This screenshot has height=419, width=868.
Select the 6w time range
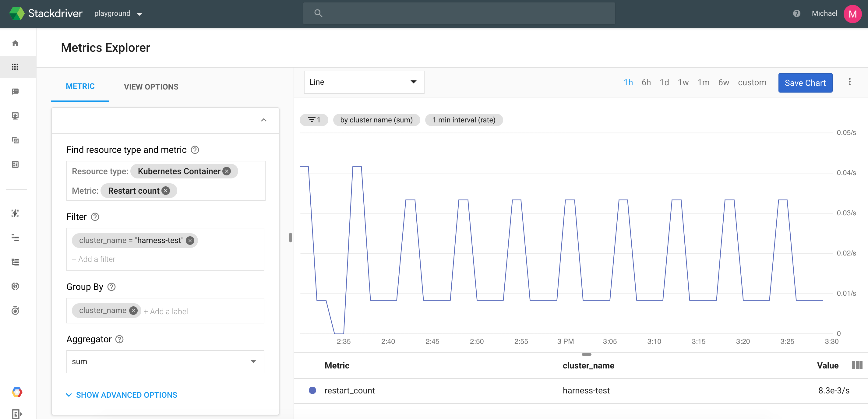coord(723,83)
